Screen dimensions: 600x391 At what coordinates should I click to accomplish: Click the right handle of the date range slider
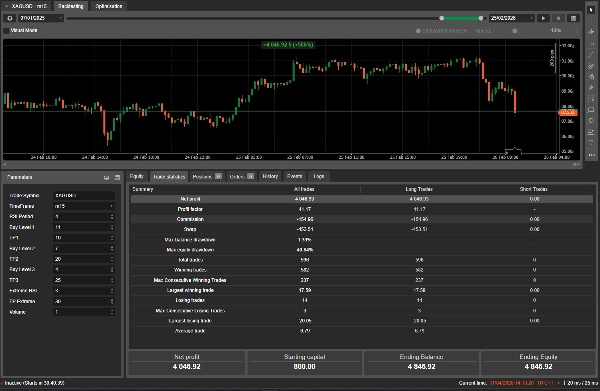481,18
